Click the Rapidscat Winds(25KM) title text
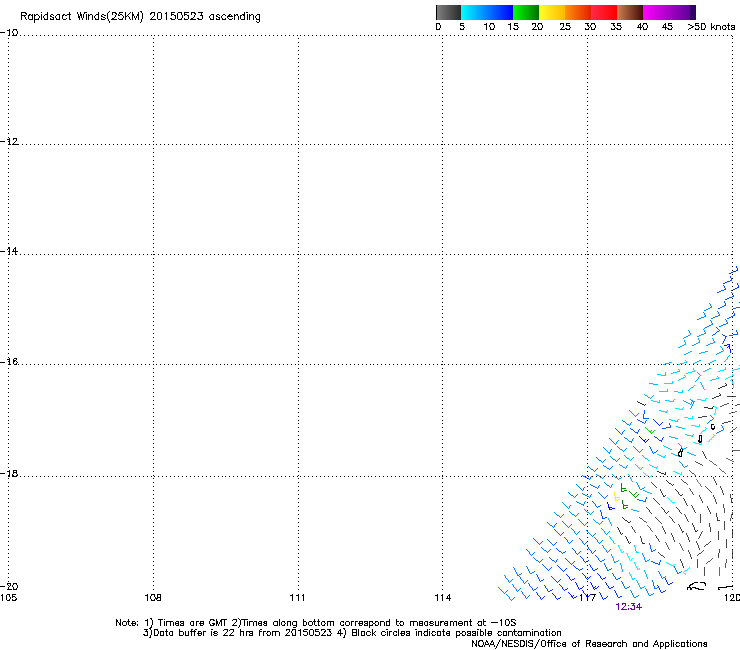Viewport: 740px width, 650px height. [x=140, y=17]
